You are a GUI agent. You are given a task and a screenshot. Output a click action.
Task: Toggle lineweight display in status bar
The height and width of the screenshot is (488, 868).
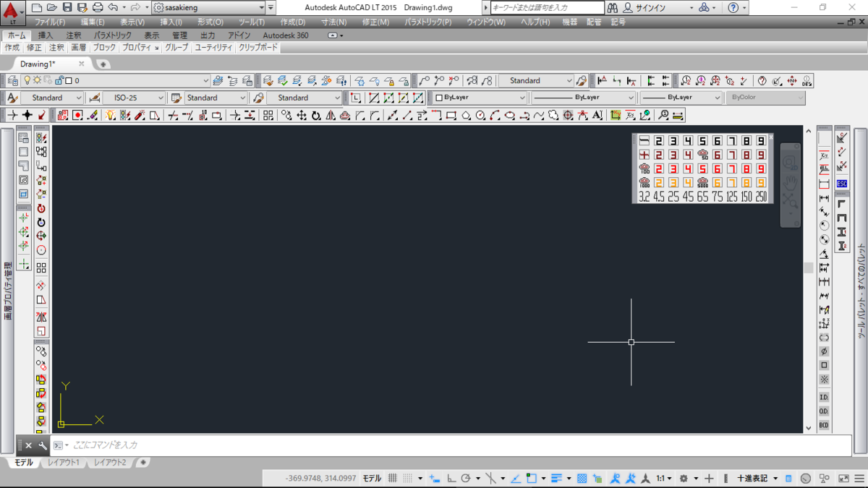[556, 478]
